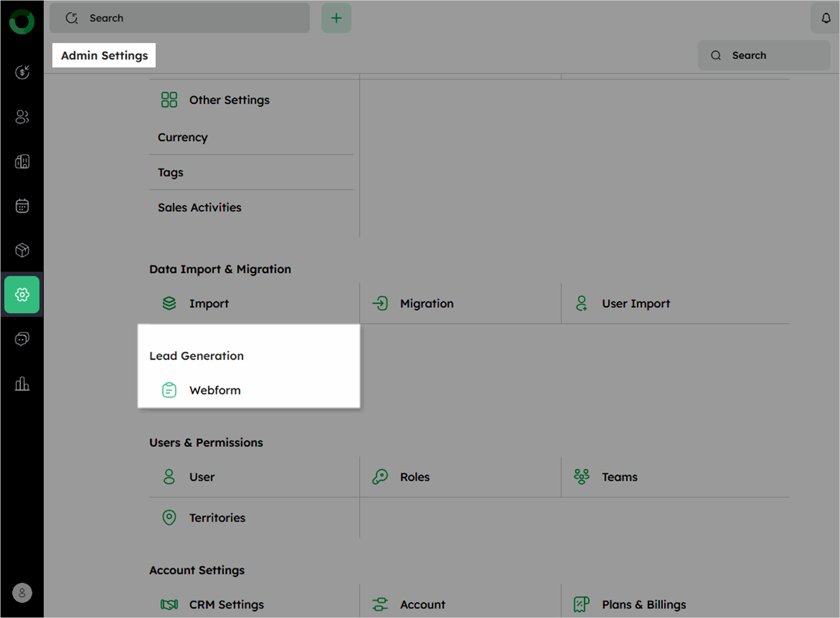This screenshot has width=840, height=618.
Task: Click the top global Search field
Action: click(179, 18)
